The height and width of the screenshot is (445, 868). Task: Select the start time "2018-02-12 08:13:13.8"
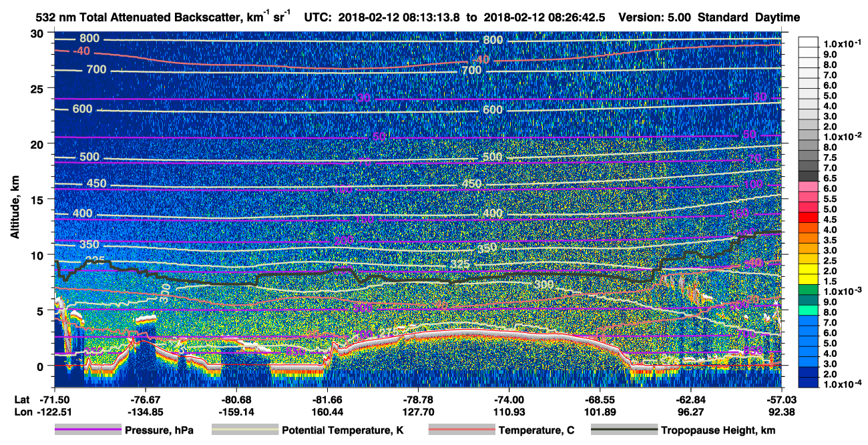pos(398,17)
